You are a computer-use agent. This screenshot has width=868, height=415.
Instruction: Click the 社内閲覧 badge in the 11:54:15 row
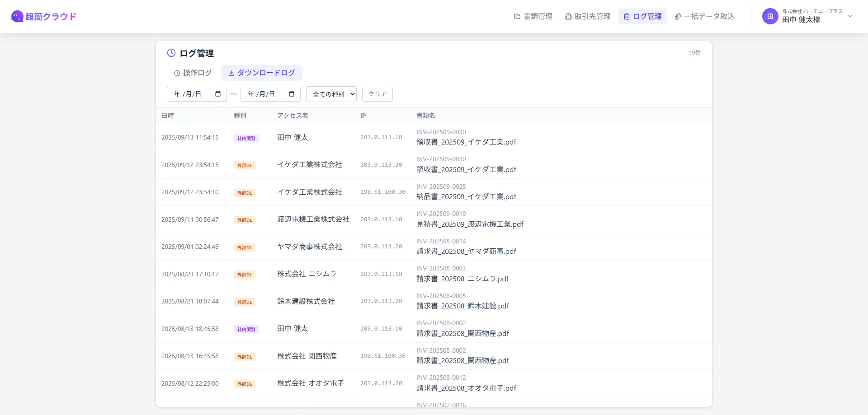pyautogui.click(x=246, y=138)
